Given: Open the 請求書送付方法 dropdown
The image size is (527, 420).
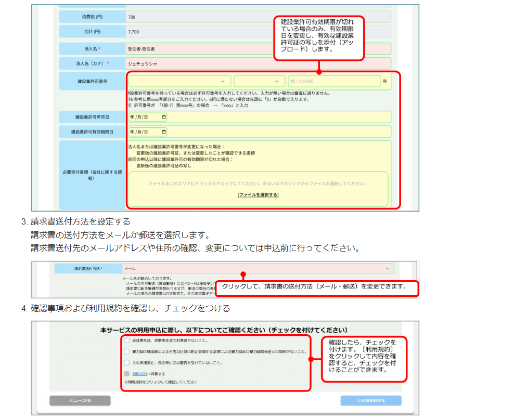Looking at the screenshot, I should coord(258,269).
